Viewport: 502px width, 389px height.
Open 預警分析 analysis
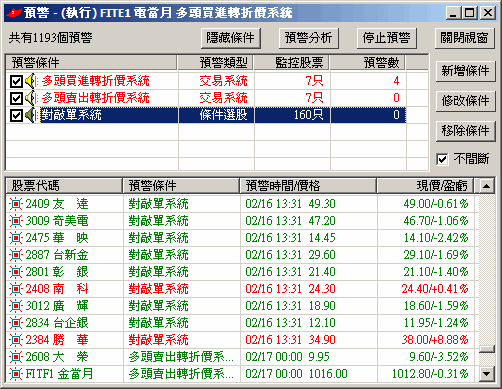308,38
